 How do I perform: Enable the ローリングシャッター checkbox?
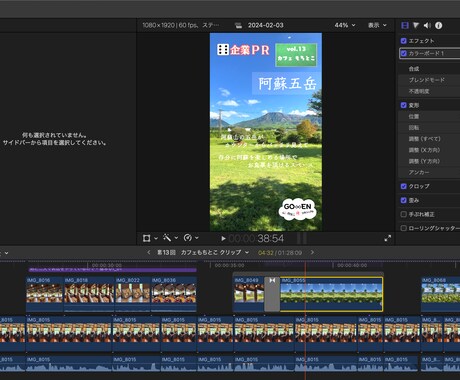click(404, 228)
